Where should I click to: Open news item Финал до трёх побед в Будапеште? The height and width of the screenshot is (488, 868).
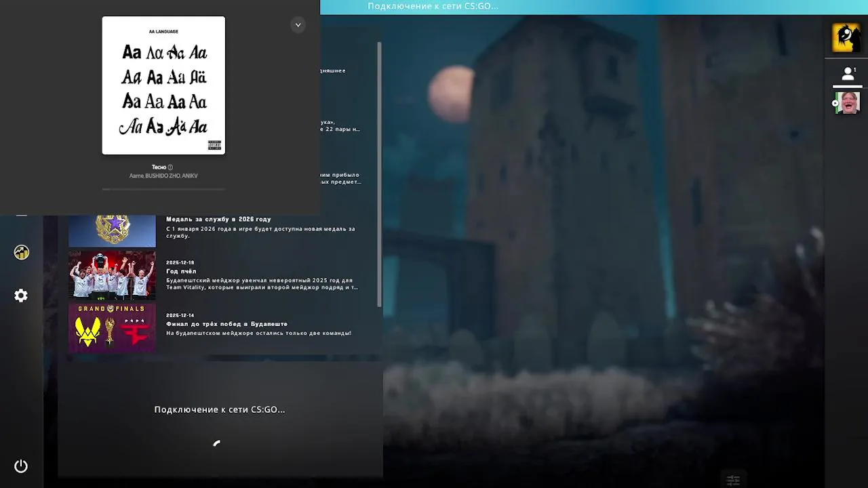(x=226, y=324)
